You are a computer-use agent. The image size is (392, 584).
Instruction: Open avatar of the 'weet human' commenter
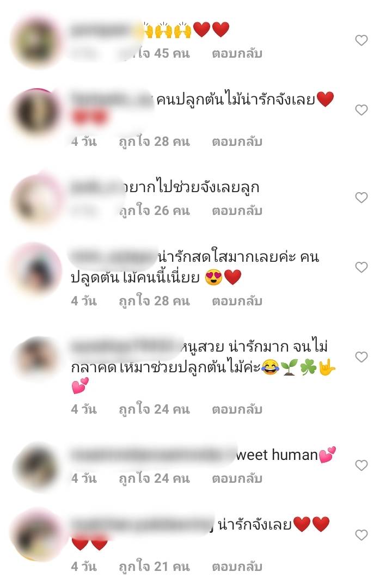pos(36,466)
